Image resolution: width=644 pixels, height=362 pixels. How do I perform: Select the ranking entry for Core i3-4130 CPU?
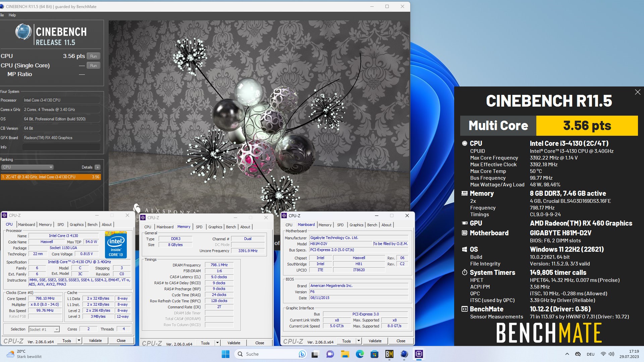pos(50,177)
